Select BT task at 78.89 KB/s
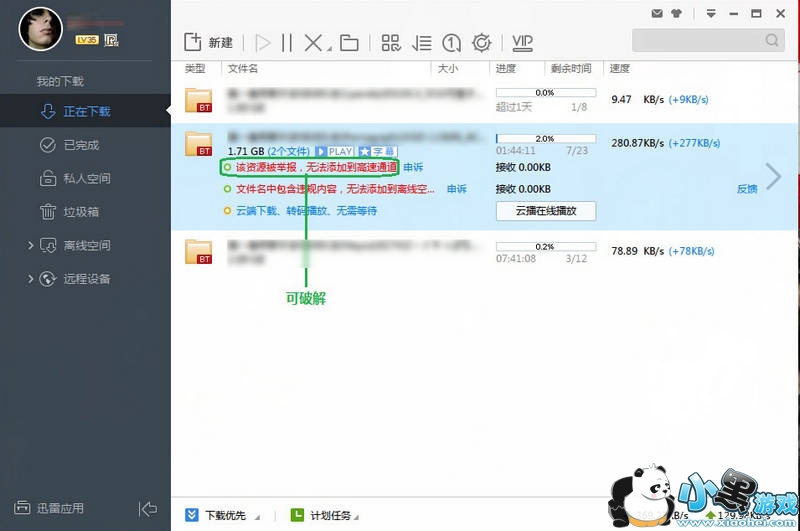Image resolution: width=800 pixels, height=531 pixels. click(485, 252)
